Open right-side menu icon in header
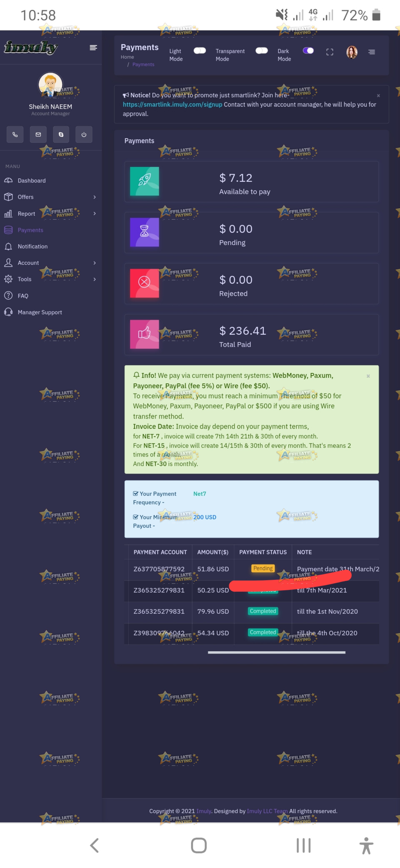The height and width of the screenshot is (868, 400). [x=371, y=52]
